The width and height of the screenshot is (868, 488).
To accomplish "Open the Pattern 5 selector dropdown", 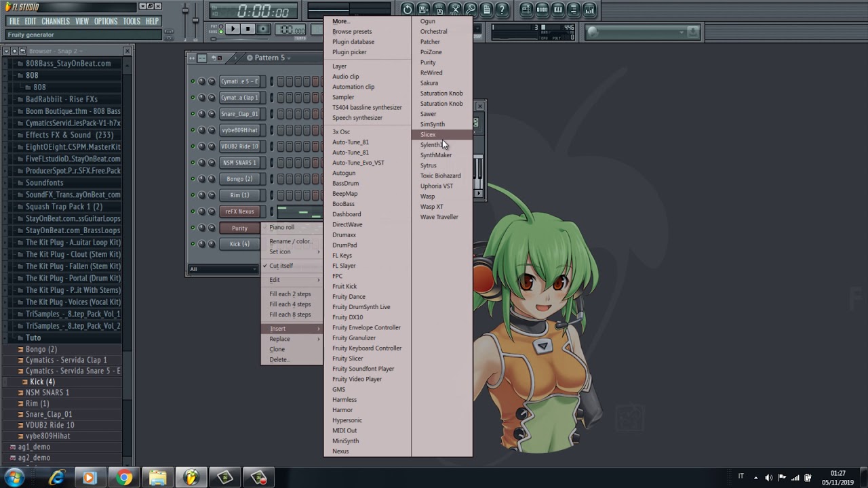I will [x=270, y=58].
